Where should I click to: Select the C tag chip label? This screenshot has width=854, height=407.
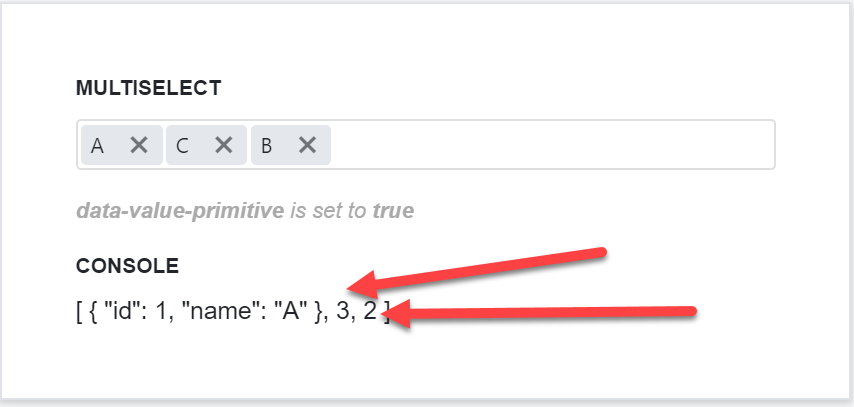click(182, 146)
